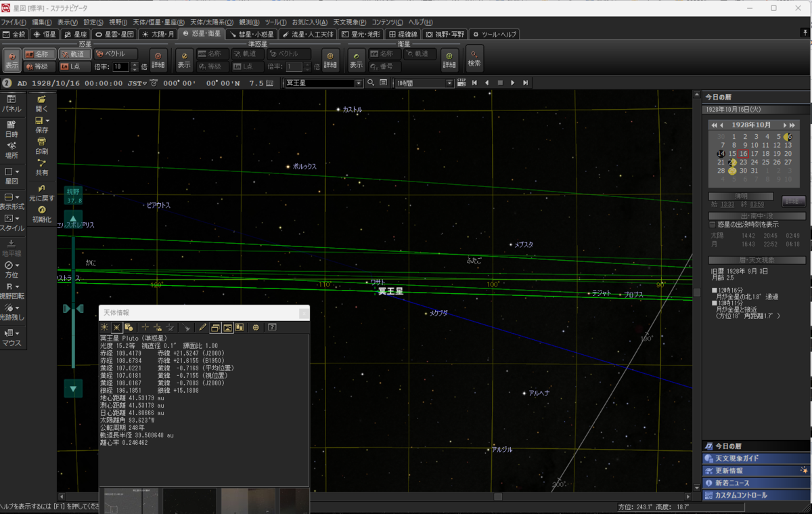Jump to start with skip-back playback button
This screenshot has width=812, height=514.
(474, 83)
